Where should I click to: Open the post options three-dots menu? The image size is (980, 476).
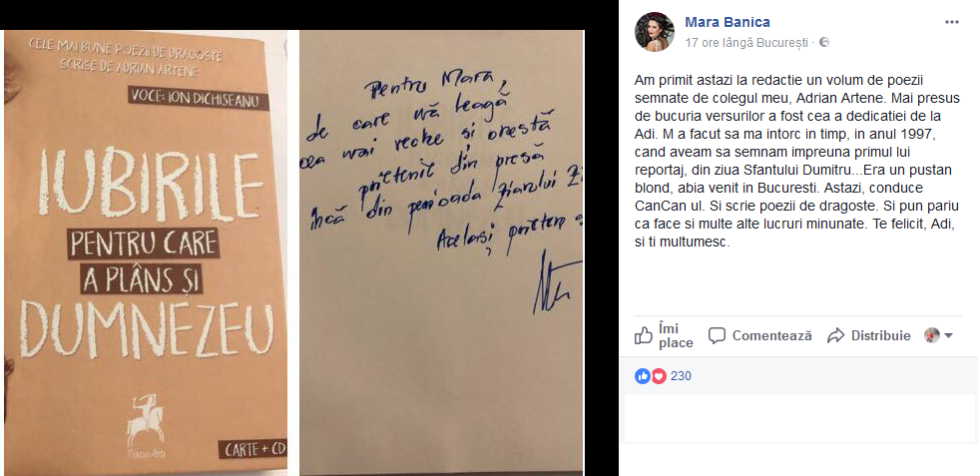click(952, 22)
